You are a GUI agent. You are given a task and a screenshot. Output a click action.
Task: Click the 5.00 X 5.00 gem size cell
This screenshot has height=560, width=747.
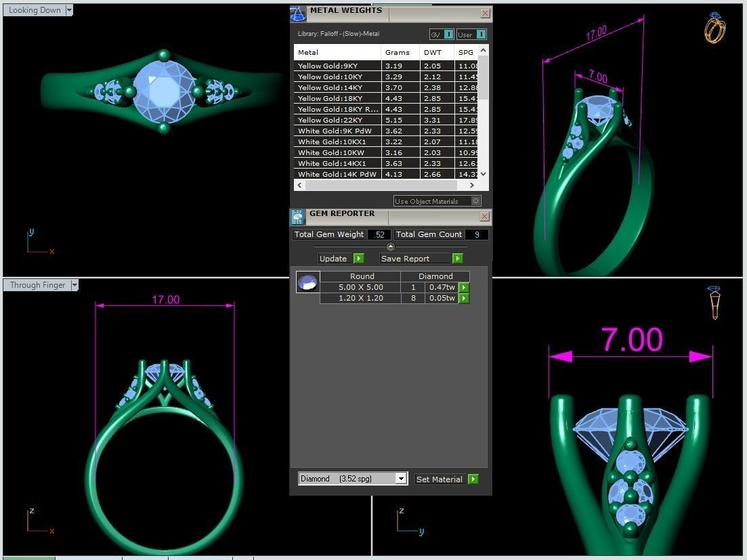point(361,287)
